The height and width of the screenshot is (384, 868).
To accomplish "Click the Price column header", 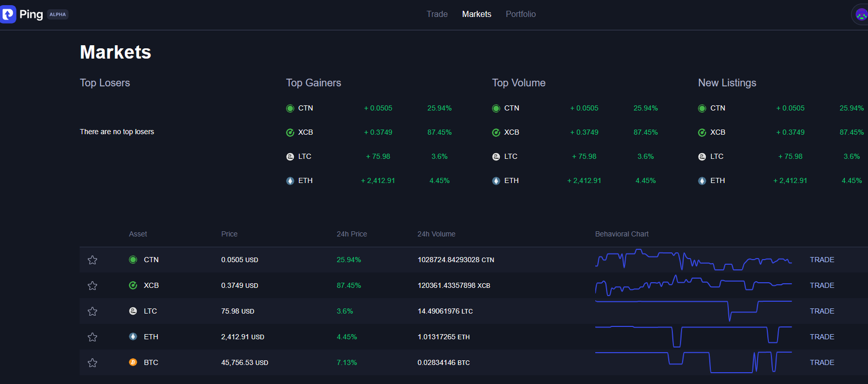I will point(229,234).
